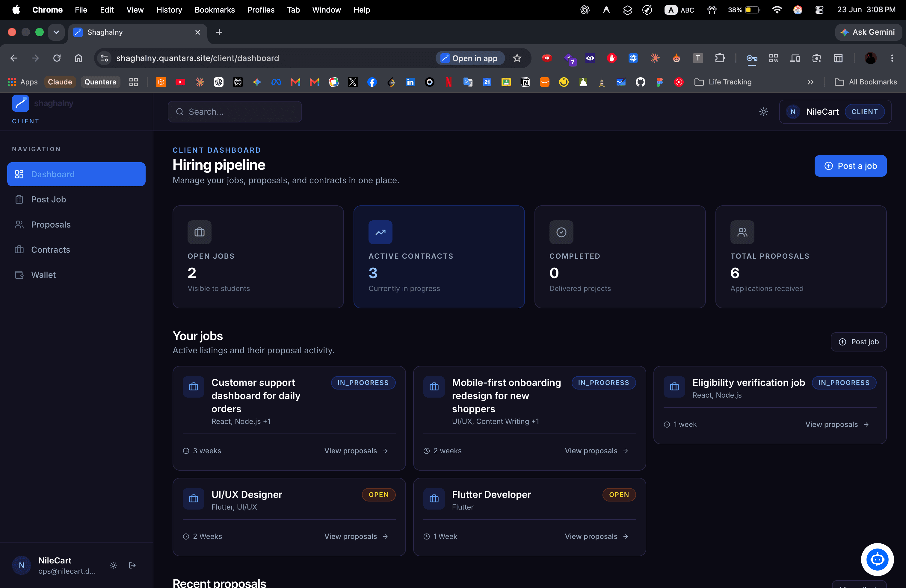Open a new Chrome tab
This screenshot has height=588, width=906.
click(219, 32)
